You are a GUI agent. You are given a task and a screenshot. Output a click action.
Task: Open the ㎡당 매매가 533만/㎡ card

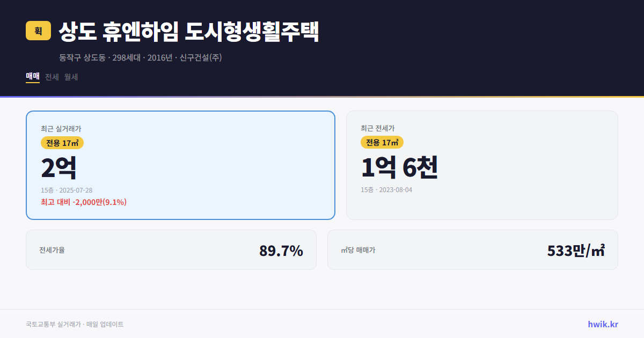[472, 249]
